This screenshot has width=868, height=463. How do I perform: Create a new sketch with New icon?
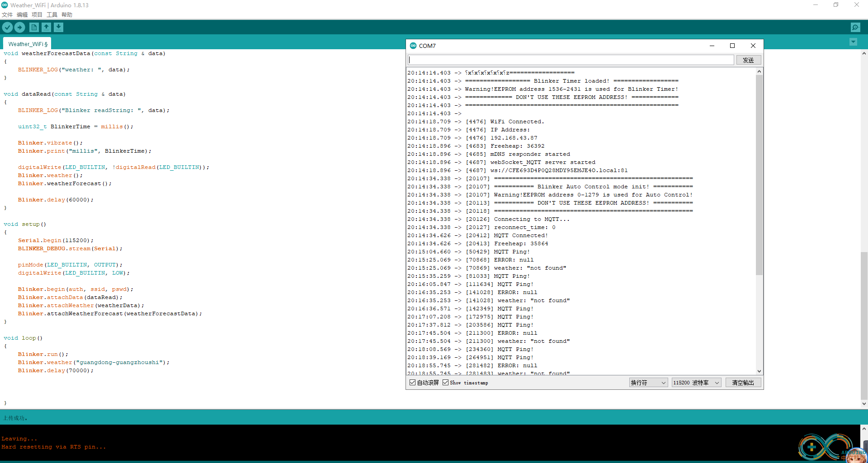pos(34,28)
